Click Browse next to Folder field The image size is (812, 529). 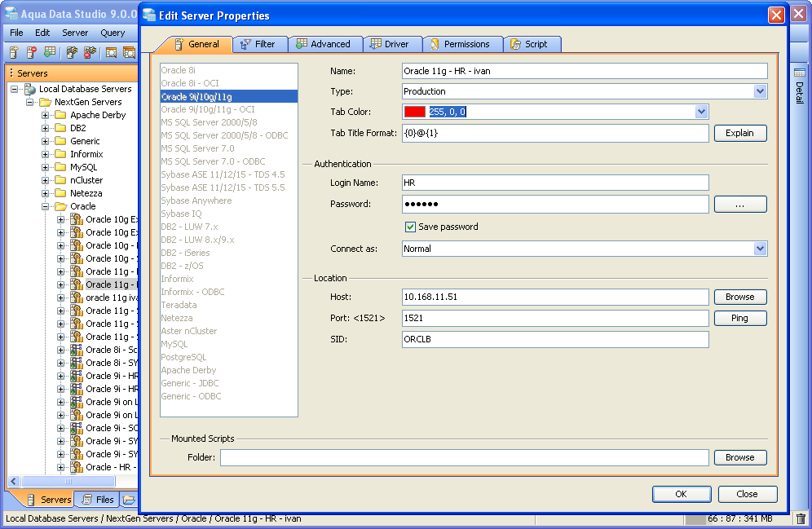740,457
